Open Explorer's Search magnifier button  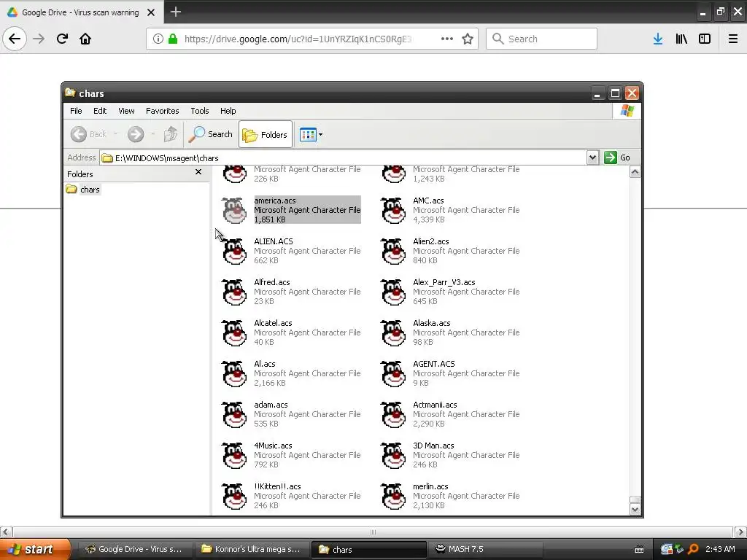(211, 134)
